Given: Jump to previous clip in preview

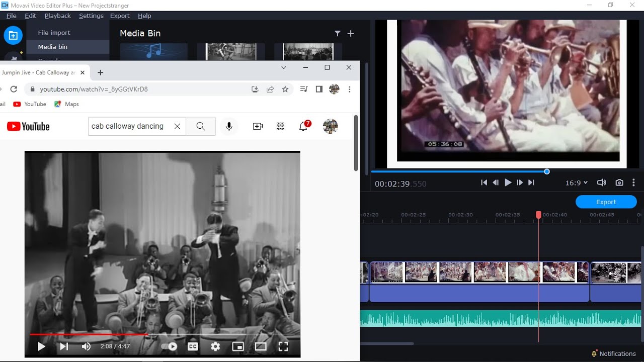Looking at the screenshot, I should point(484,183).
